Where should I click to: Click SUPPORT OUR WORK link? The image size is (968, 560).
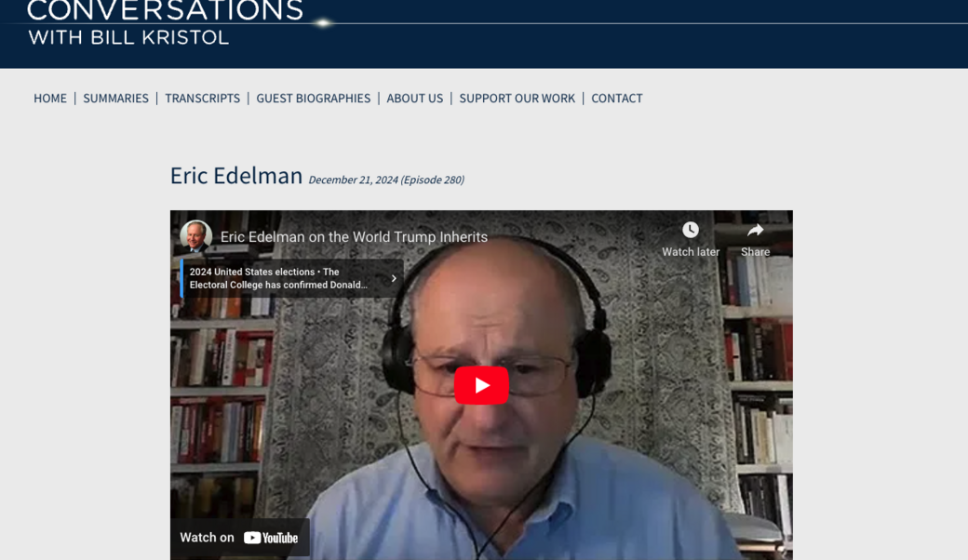(x=517, y=98)
